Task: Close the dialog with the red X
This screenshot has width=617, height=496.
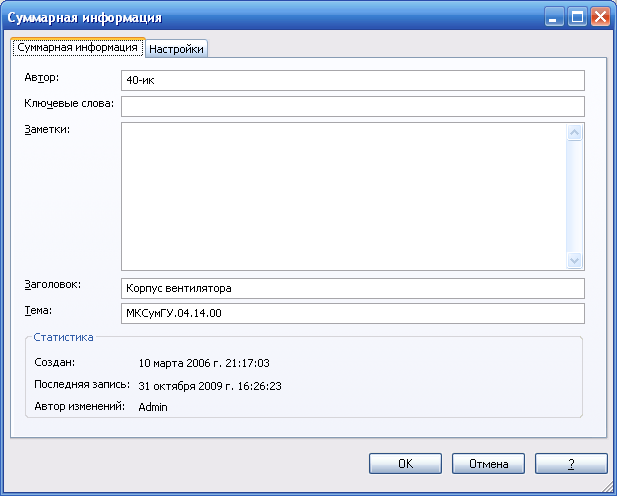Action: coord(600,17)
